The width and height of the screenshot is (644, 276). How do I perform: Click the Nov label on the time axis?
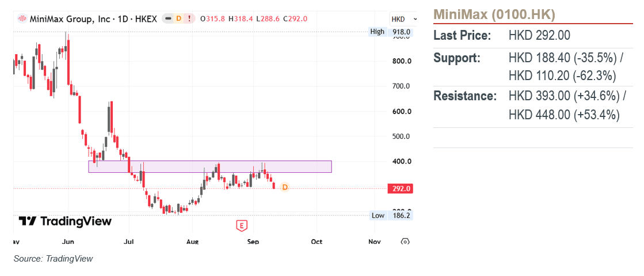point(374,242)
